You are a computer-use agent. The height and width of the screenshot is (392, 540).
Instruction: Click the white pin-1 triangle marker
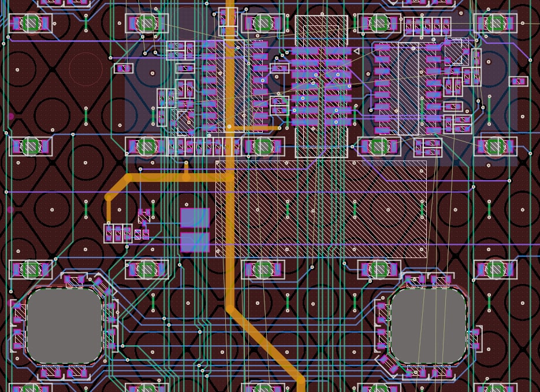[x=357, y=51]
